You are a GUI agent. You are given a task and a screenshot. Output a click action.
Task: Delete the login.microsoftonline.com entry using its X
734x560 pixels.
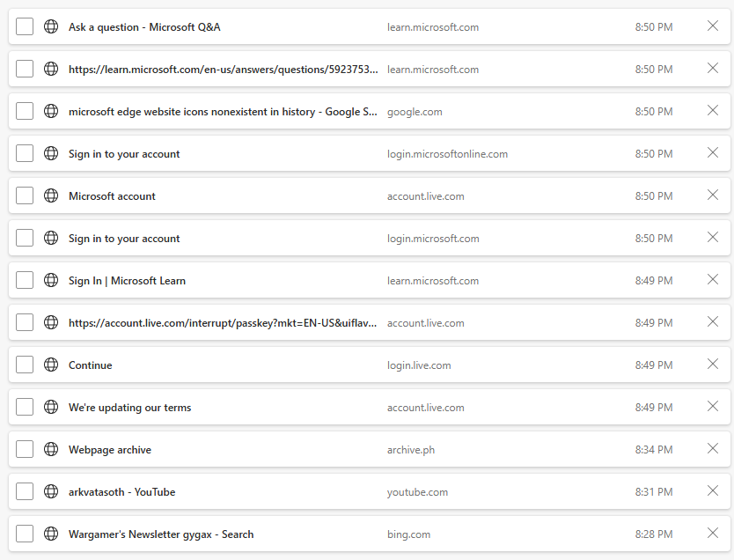pos(713,152)
